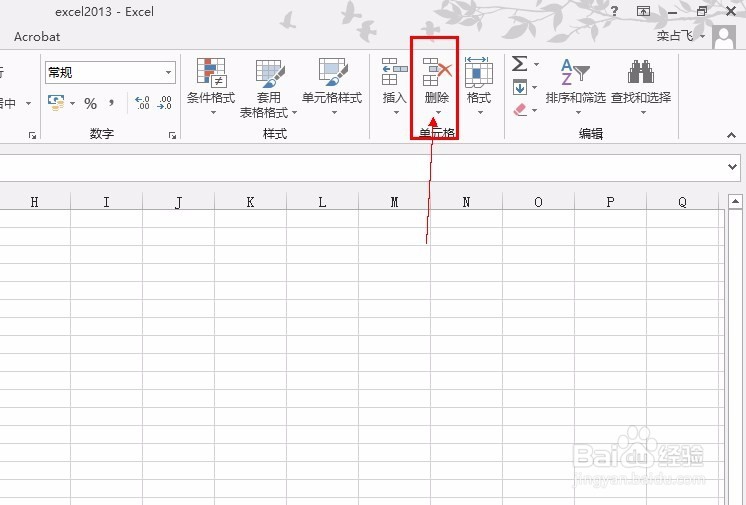Restore down the Excel window
Screen dimensions: 746x505
[702, 11]
